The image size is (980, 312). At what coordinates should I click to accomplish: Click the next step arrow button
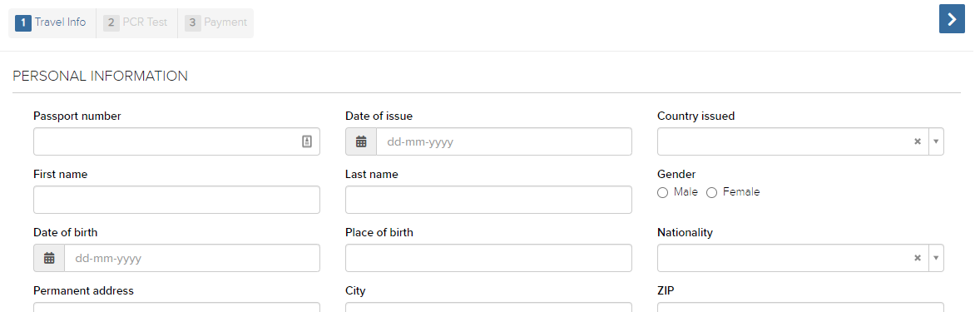[952, 19]
